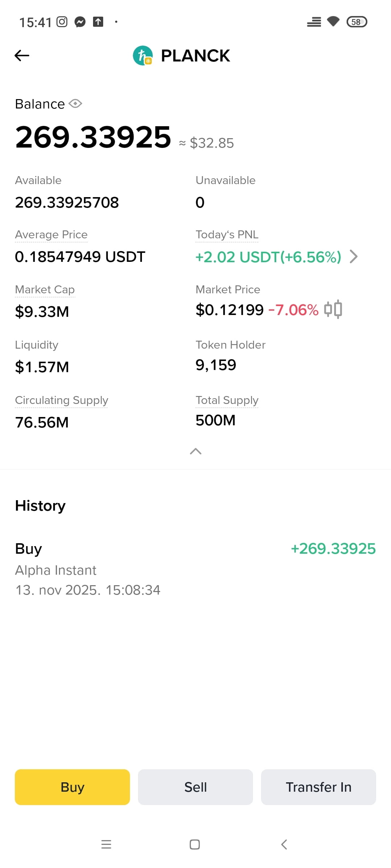Tap the Instagram notification icon in status bar
The height and width of the screenshot is (868, 391).
[x=62, y=22]
